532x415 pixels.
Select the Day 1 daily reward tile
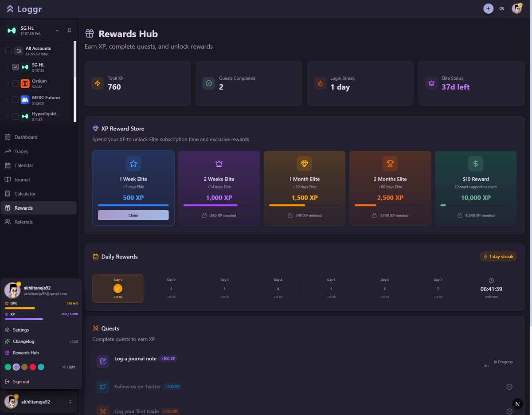pos(118,288)
